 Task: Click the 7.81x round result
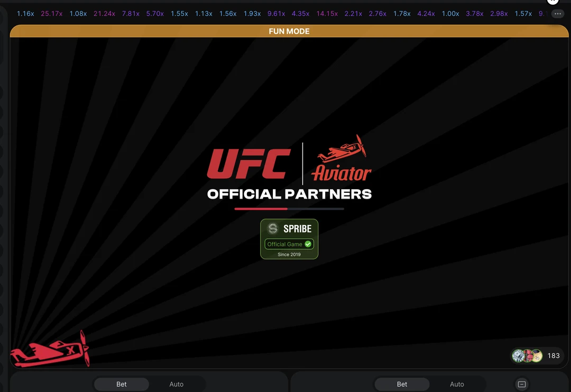click(x=131, y=14)
